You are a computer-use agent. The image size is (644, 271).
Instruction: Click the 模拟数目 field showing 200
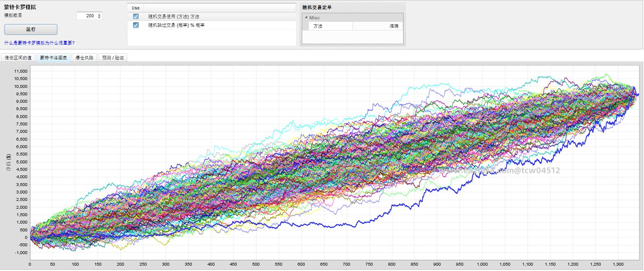(86, 16)
